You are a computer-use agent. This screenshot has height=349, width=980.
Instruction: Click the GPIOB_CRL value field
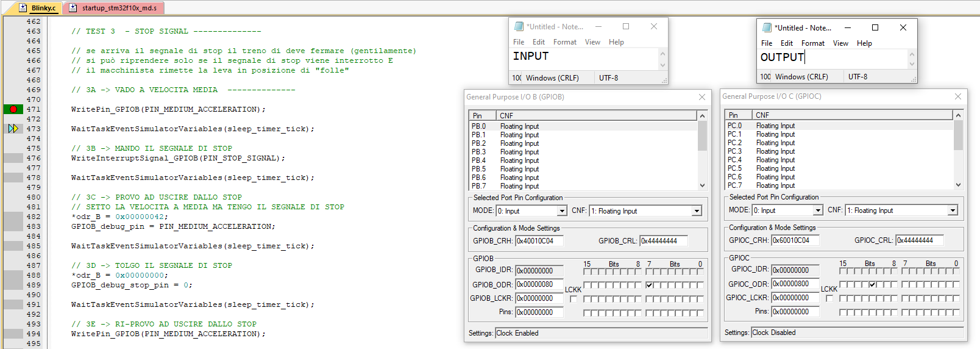coord(663,241)
